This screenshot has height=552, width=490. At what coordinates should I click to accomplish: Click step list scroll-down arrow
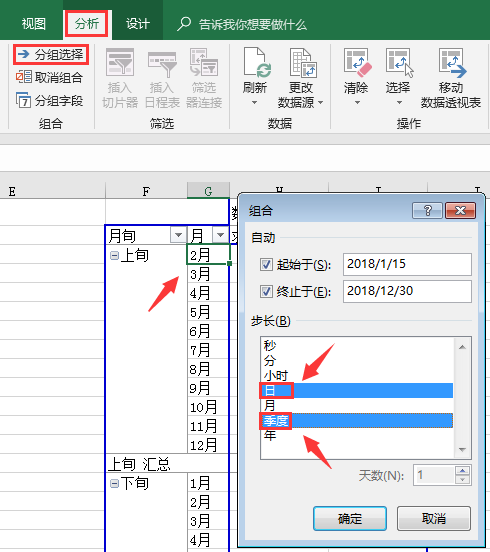[463, 450]
